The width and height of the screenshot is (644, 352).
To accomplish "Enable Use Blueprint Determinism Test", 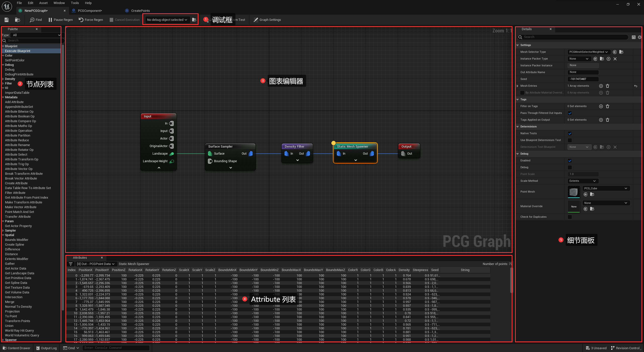I will (x=570, y=140).
